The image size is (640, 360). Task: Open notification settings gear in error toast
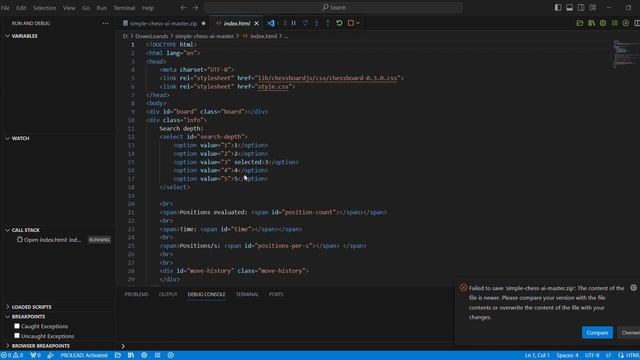(633, 288)
